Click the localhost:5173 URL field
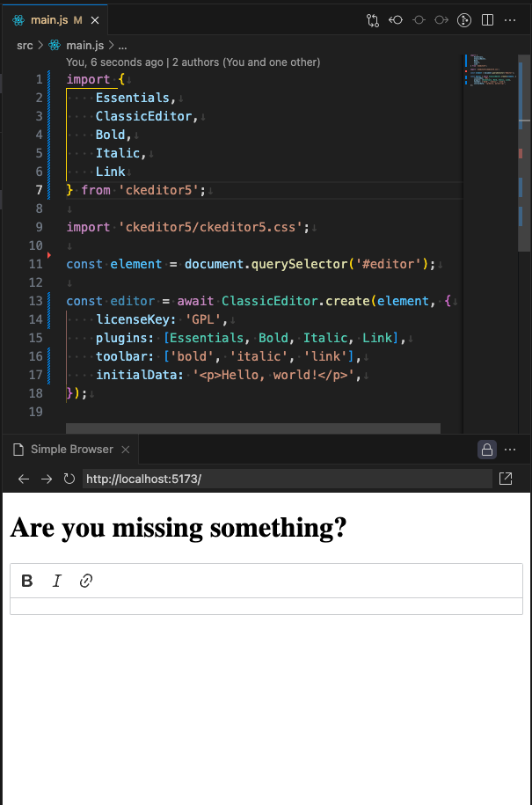 [286, 479]
